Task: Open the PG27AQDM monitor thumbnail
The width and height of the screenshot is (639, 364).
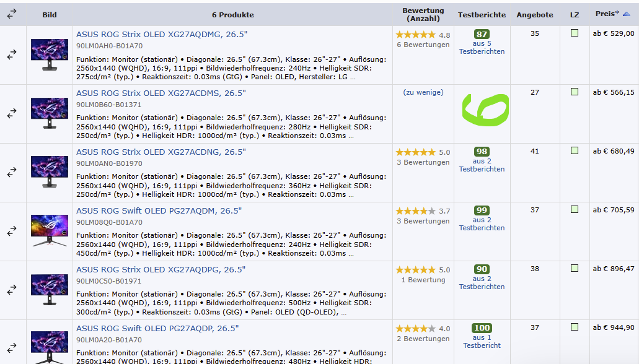Action: click(50, 231)
